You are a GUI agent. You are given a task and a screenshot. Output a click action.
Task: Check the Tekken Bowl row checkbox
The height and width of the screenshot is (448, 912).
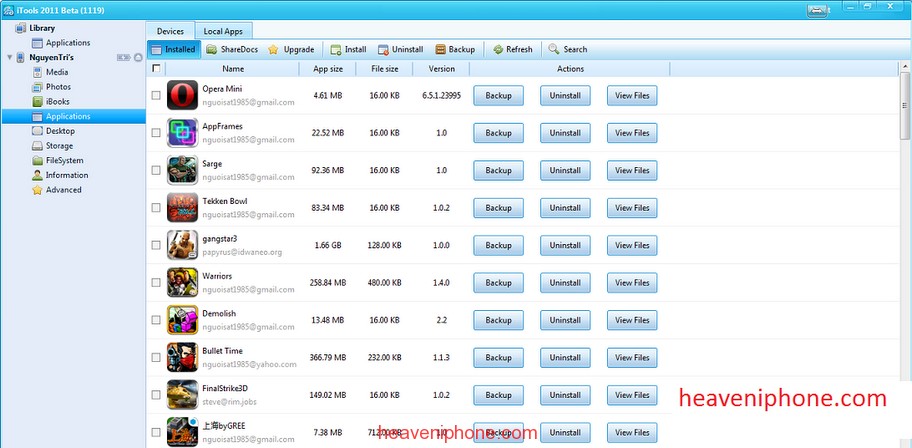[156, 208]
